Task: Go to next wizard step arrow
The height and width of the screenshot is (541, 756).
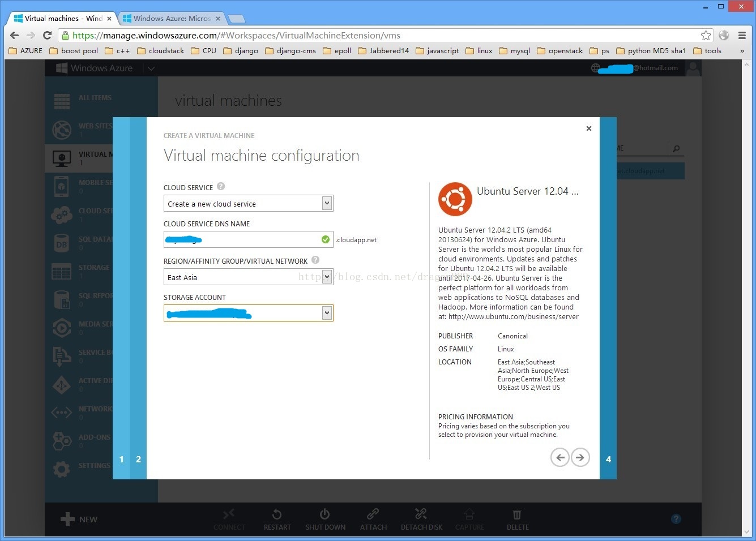Action: click(580, 457)
